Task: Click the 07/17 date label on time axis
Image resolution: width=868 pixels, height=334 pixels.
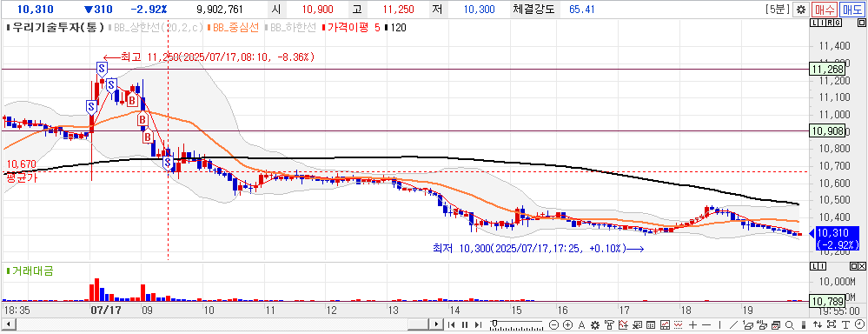Action: pos(105,310)
